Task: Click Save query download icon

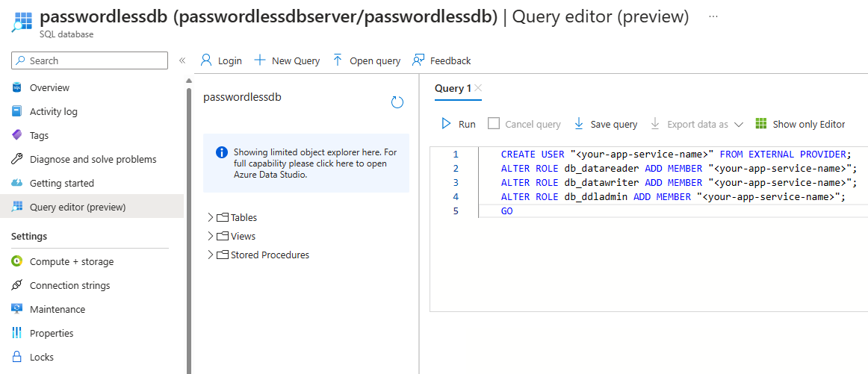Action: [x=579, y=124]
